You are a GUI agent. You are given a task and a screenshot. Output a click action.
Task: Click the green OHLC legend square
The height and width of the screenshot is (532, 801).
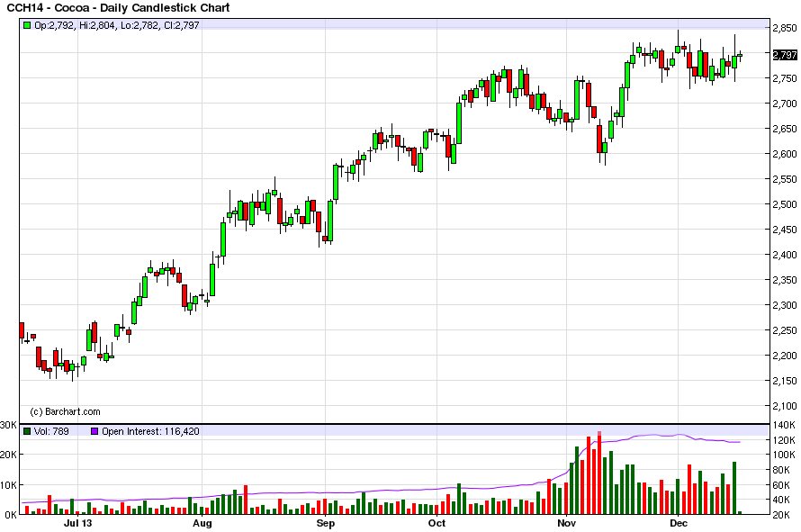(27, 25)
